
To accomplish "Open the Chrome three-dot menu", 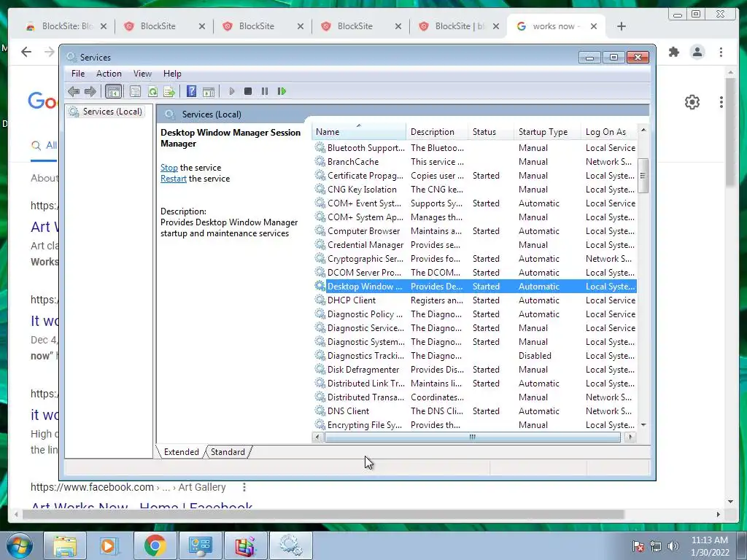I will (x=721, y=52).
